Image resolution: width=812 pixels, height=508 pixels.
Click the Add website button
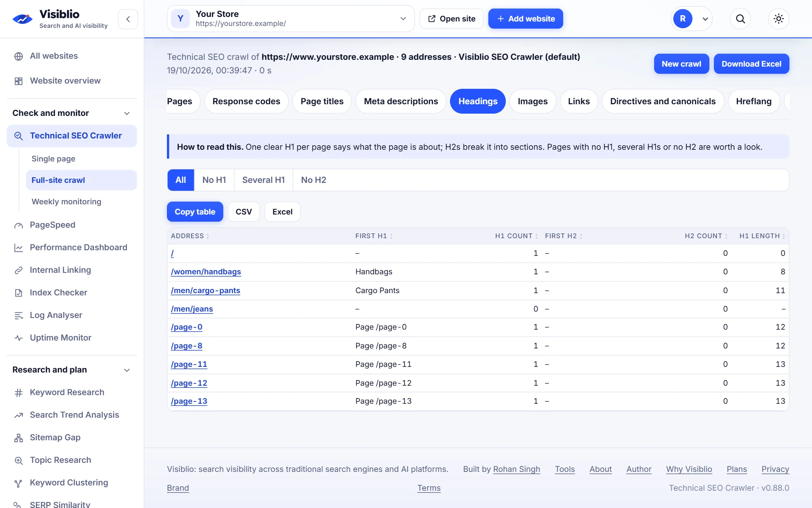coord(526,19)
